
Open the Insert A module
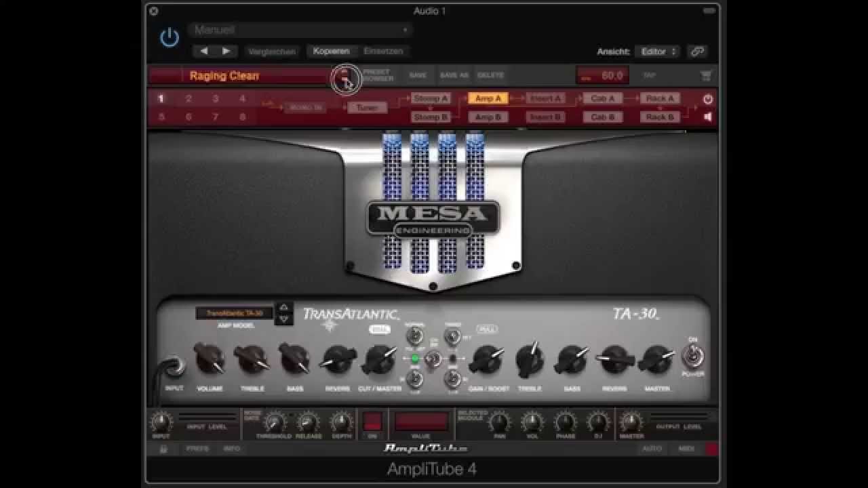click(x=545, y=98)
